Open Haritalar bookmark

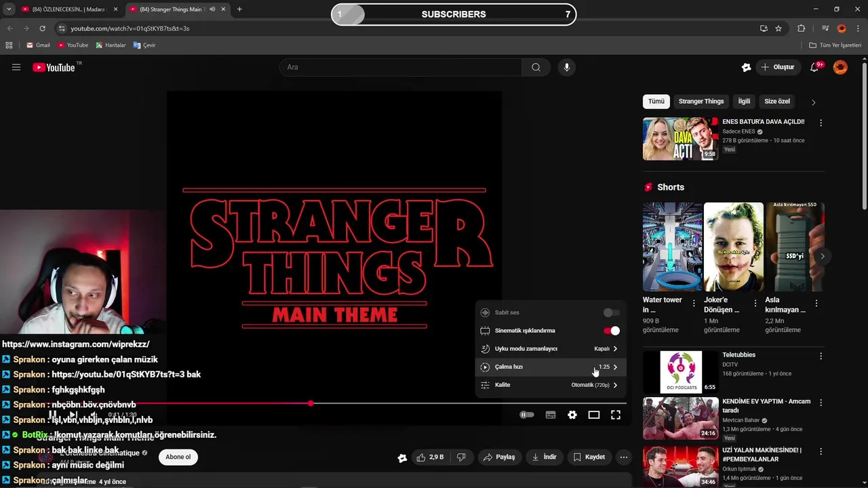(x=111, y=45)
